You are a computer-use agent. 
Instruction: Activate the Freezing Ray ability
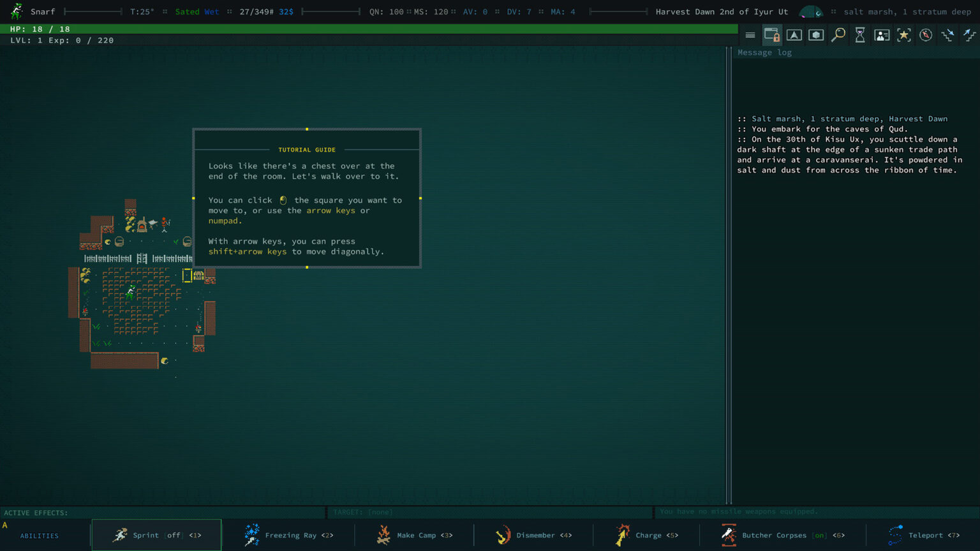[x=289, y=535]
